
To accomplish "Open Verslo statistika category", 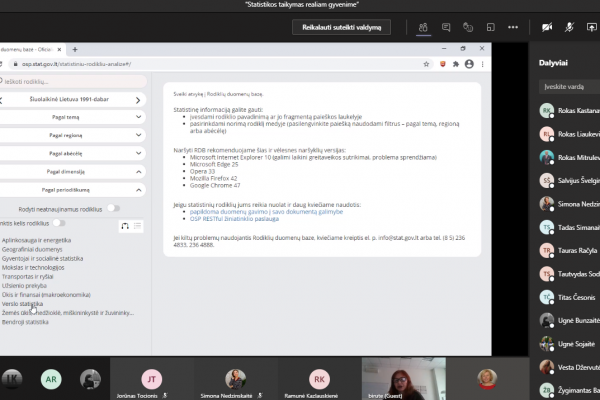I will coord(22,304).
